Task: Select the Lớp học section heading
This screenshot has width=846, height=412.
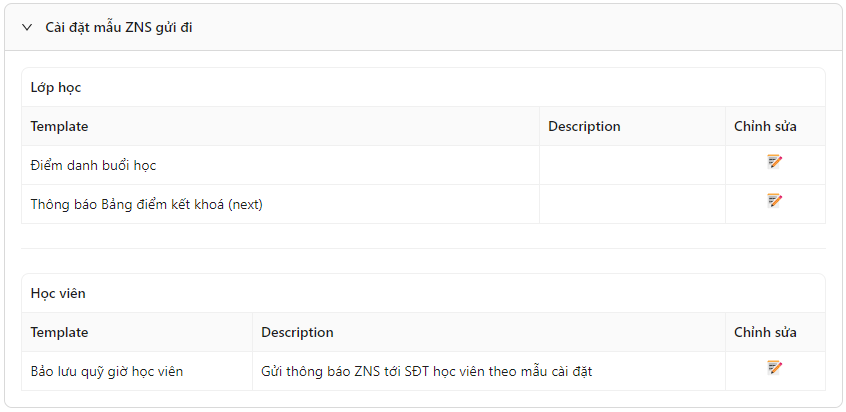Action: coord(56,87)
